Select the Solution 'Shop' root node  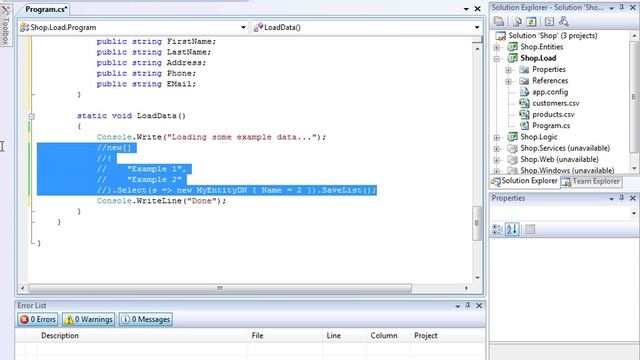pyautogui.click(x=553, y=36)
